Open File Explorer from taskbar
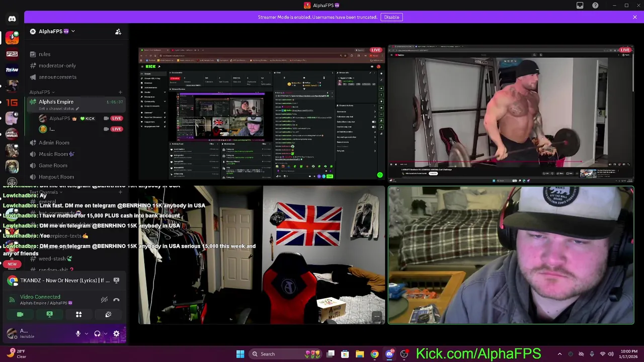 pyautogui.click(x=360, y=354)
